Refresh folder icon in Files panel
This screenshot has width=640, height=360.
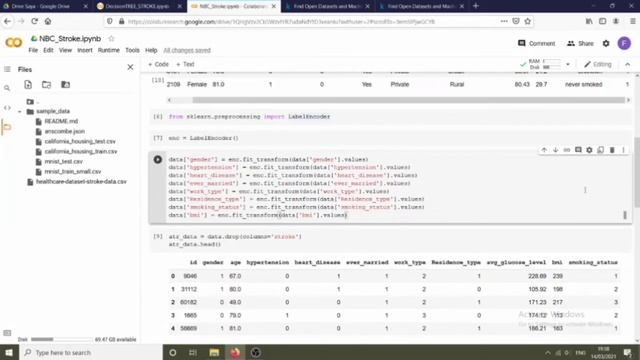(47, 84)
